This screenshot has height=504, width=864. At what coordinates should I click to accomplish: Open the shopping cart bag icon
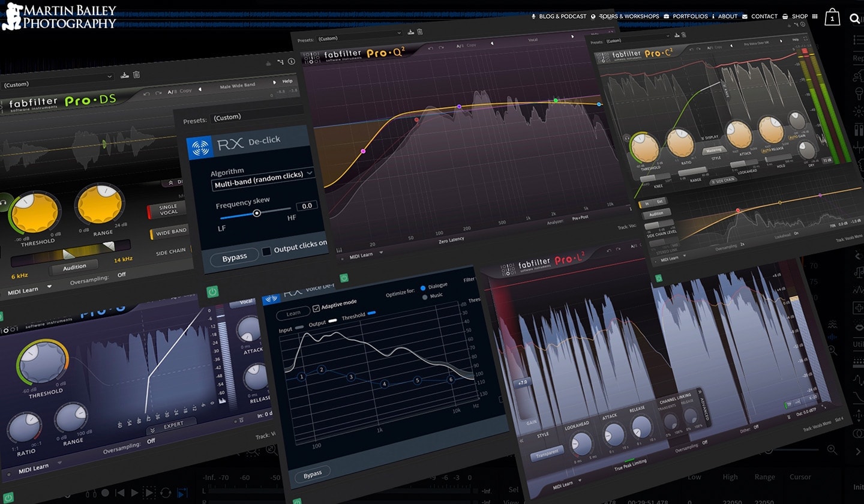click(x=832, y=17)
